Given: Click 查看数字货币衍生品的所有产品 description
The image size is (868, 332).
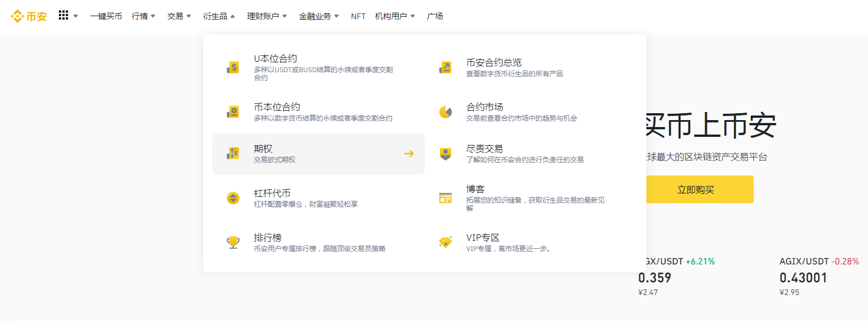Looking at the screenshot, I should pyautogui.click(x=515, y=74).
